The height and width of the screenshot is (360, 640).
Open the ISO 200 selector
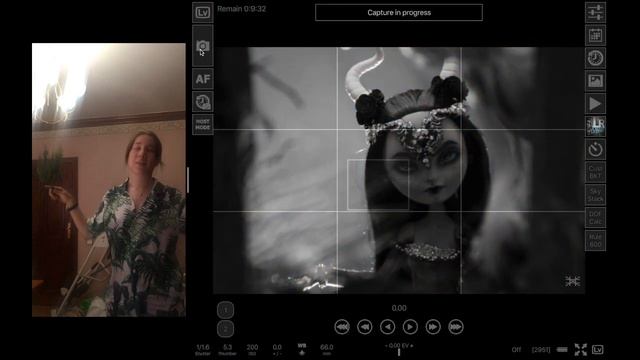coord(252,350)
